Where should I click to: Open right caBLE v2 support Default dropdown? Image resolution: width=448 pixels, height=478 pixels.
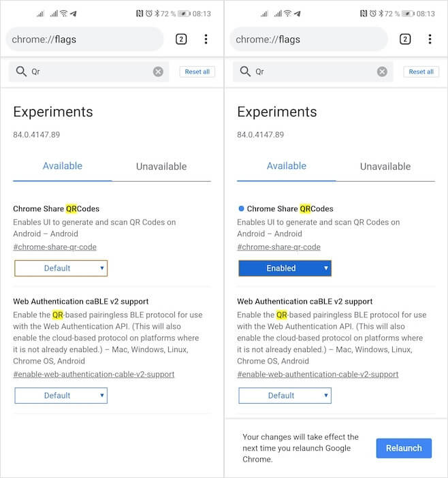tap(285, 396)
